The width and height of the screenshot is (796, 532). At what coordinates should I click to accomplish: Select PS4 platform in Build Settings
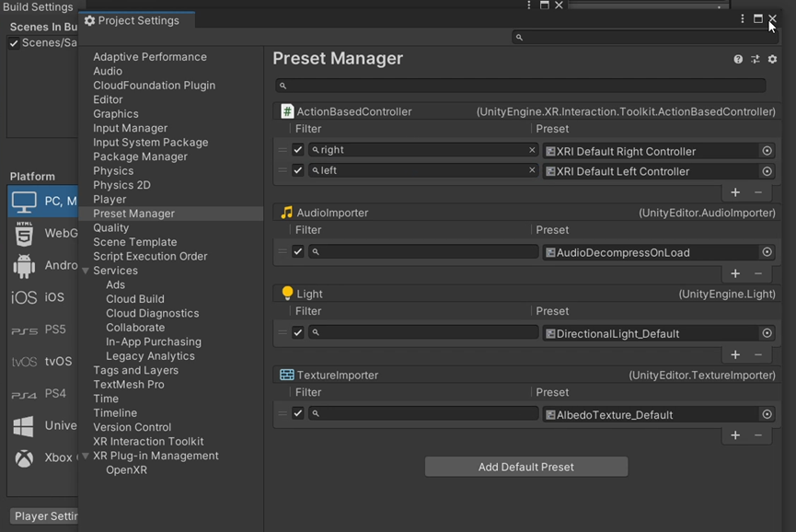tap(42, 393)
